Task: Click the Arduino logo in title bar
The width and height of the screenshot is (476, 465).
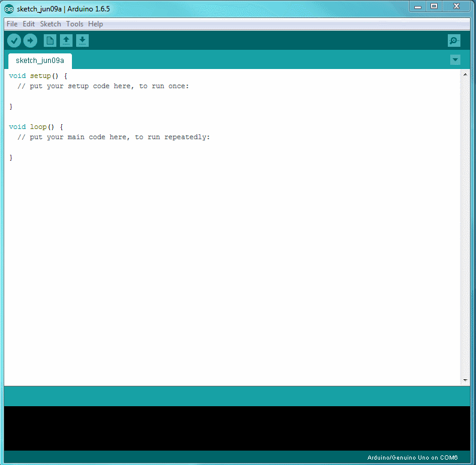Action: coord(9,9)
